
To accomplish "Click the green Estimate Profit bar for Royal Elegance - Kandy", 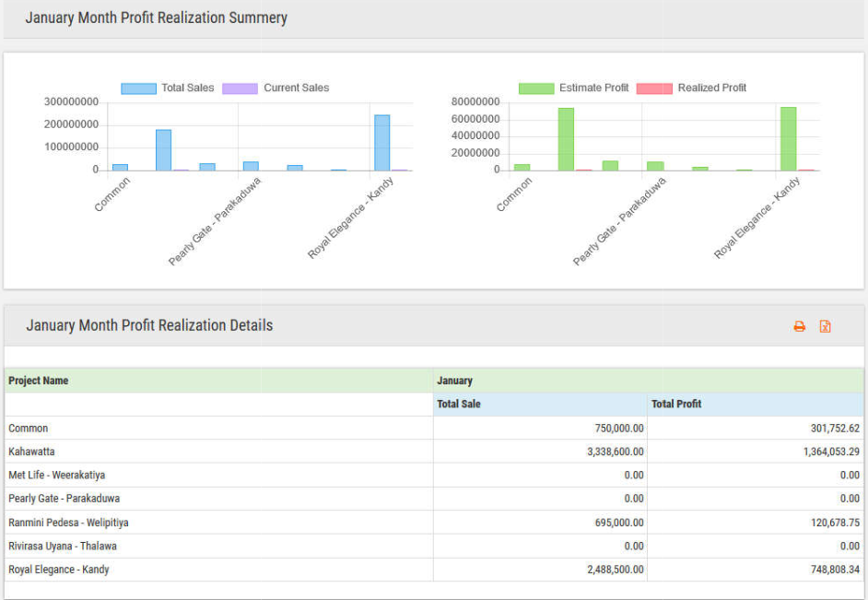I will pyautogui.click(x=788, y=139).
